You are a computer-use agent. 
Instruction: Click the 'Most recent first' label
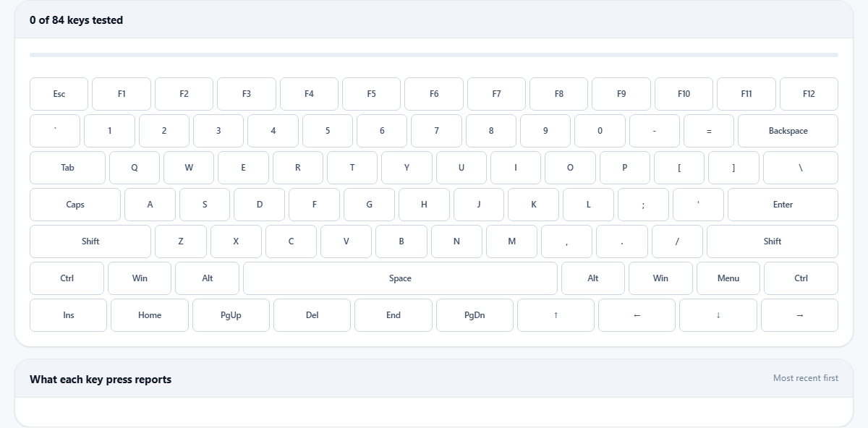[806, 378]
